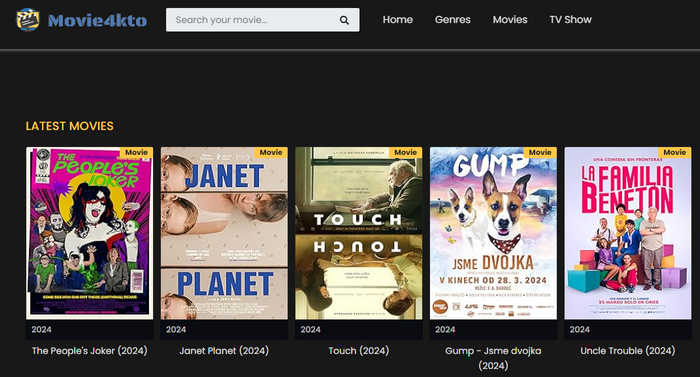Go to the Home menu item
This screenshot has height=377, width=700.
pos(397,20)
